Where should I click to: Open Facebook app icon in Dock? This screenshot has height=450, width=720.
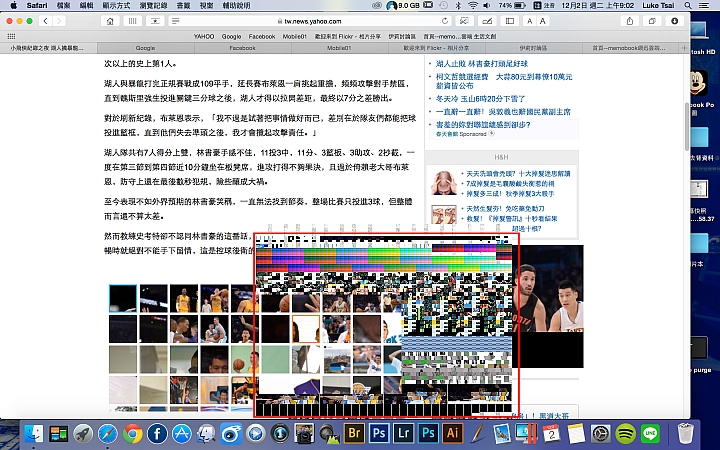pyautogui.click(x=157, y=433)
